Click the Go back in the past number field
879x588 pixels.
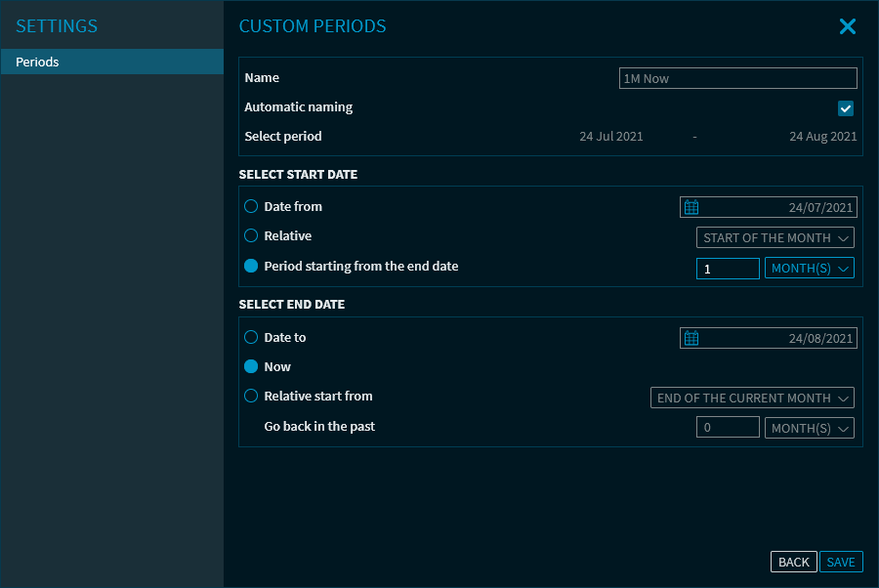point(727,428)
